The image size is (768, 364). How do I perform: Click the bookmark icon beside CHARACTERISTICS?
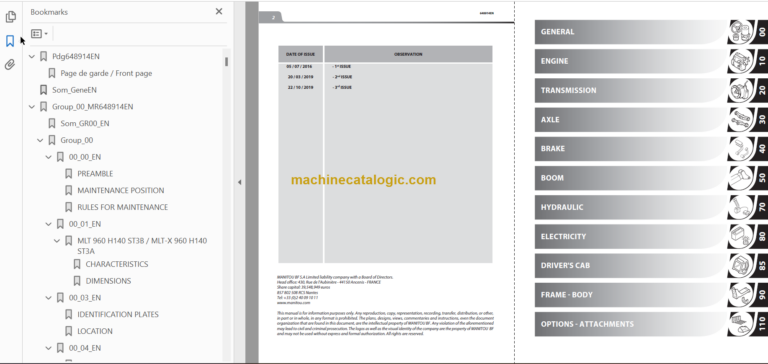click(x=77, y=264)
